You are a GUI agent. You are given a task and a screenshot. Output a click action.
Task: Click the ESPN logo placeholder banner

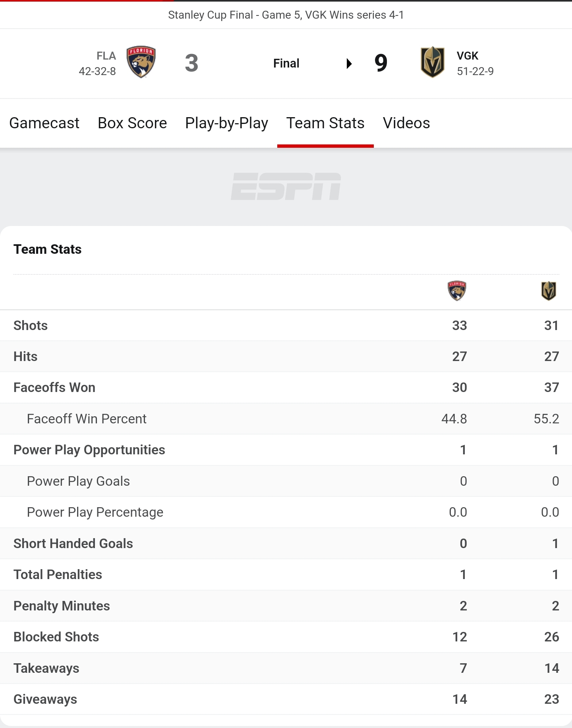pos(286,186)
